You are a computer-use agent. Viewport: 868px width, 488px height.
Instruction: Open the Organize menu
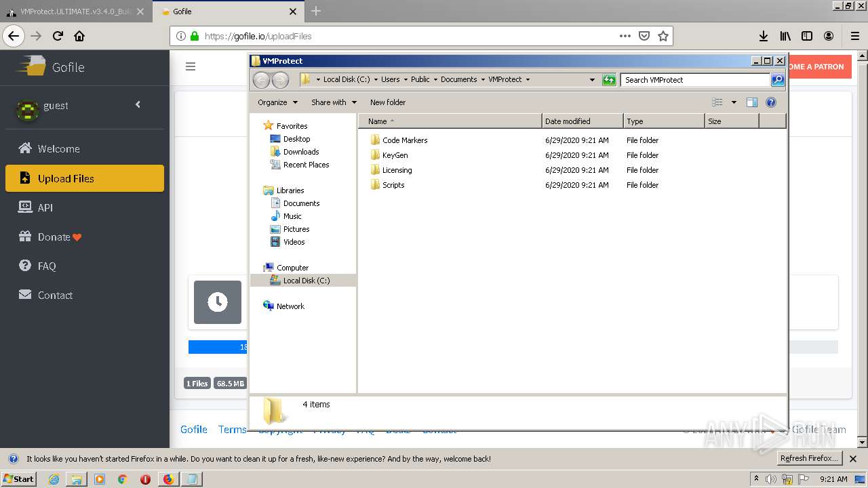[x=277, y=102]
